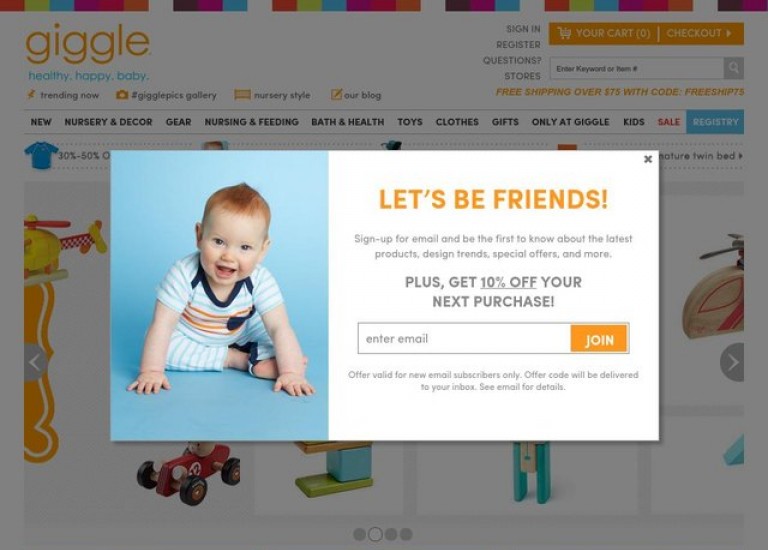Select the fourth carousel dot

406,534
